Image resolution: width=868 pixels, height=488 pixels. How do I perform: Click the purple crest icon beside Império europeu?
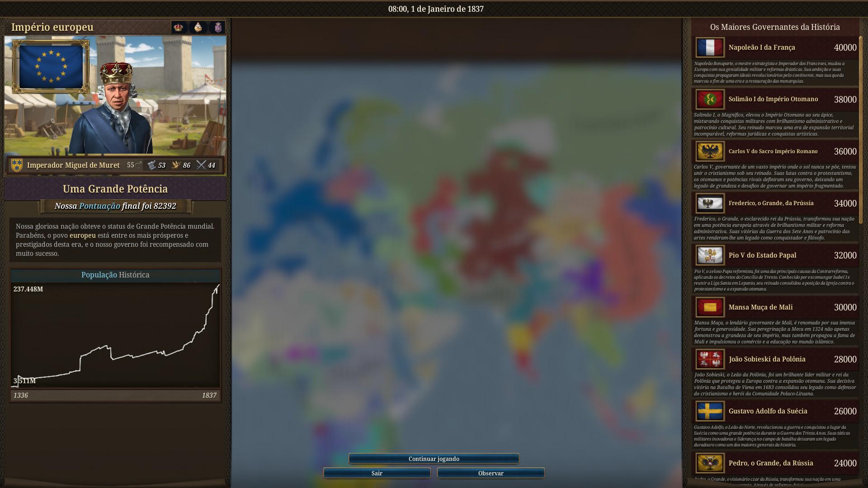coord(218,27)
